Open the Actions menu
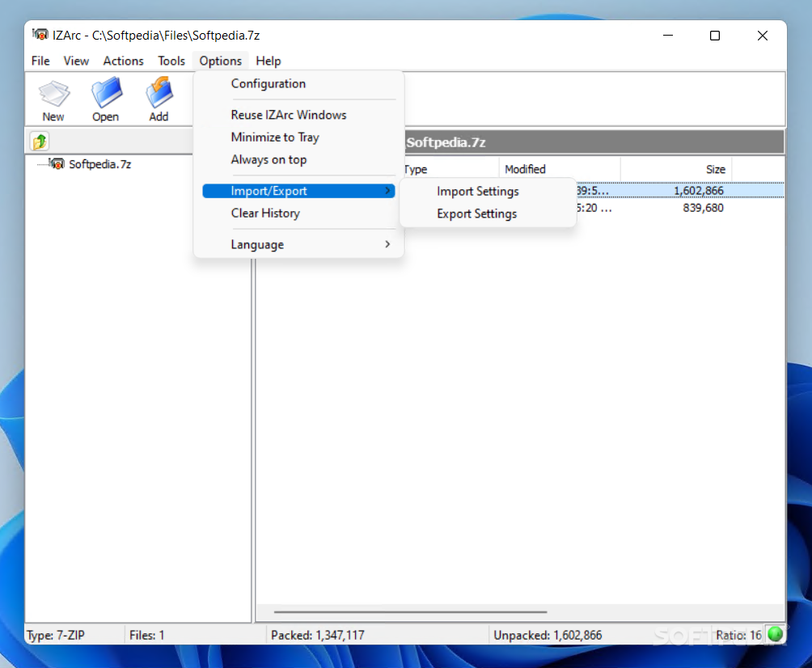Screen dimensions: 812x668 click(x=123, y=61)
